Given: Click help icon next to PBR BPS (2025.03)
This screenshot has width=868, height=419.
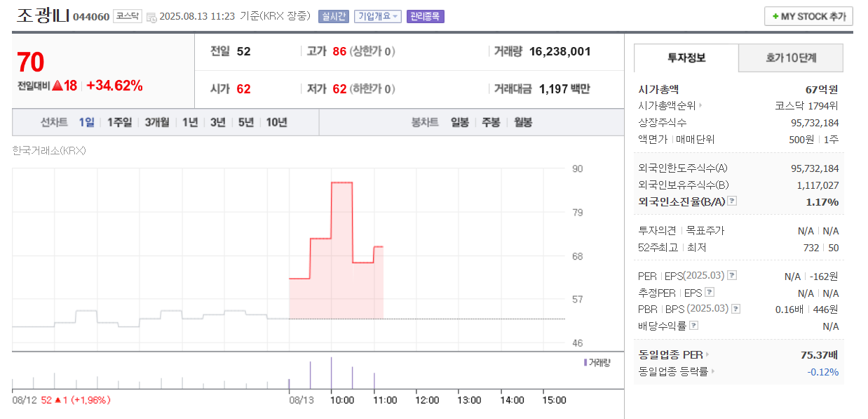Looking at the screenshot, I should pos(736,309).
